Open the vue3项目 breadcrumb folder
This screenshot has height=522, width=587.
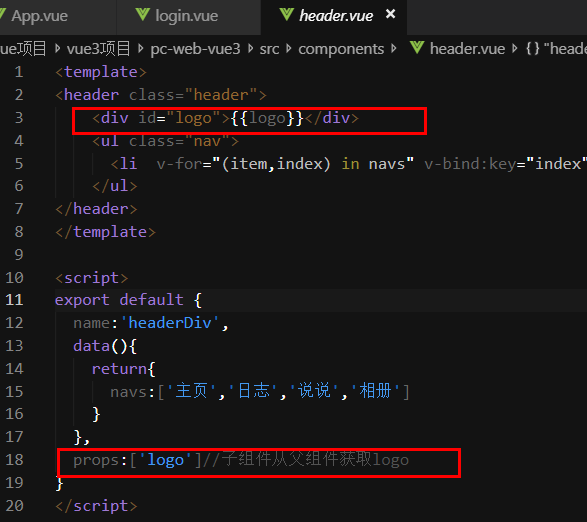(98, 49)
